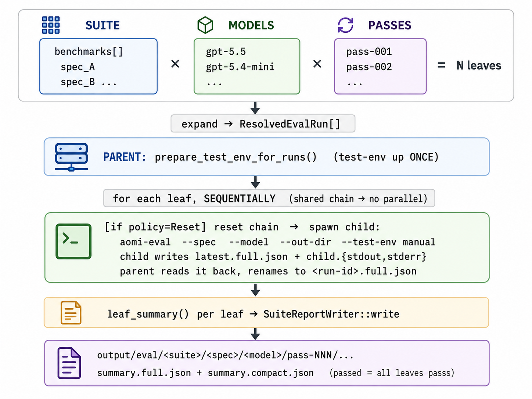Image resolution: width=532 pixels, height=399 pixels.
Task: Click the gpt-5.5 model entry
Action: point(226,51)
